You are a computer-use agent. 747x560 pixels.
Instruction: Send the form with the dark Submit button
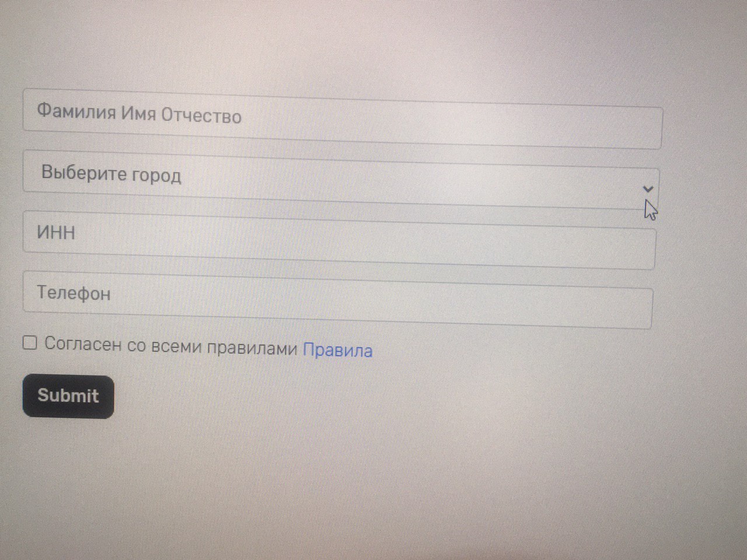point(68,396)
